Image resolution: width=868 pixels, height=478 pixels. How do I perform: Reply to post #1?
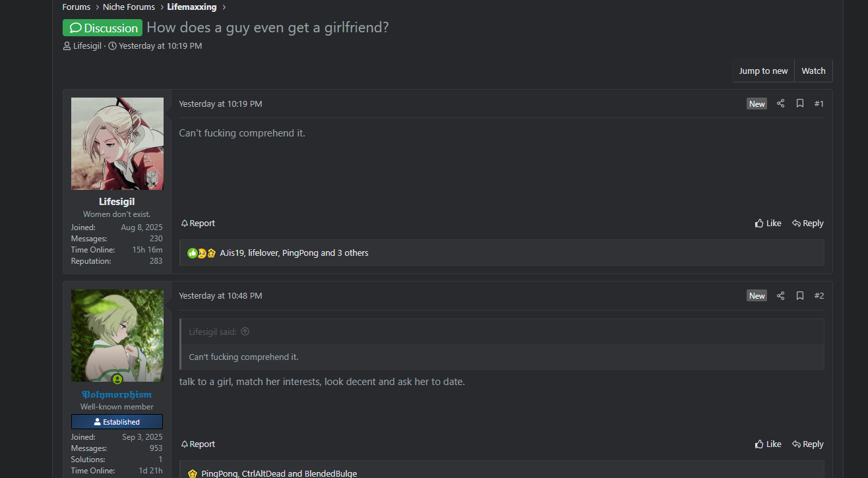coord(808,224)
